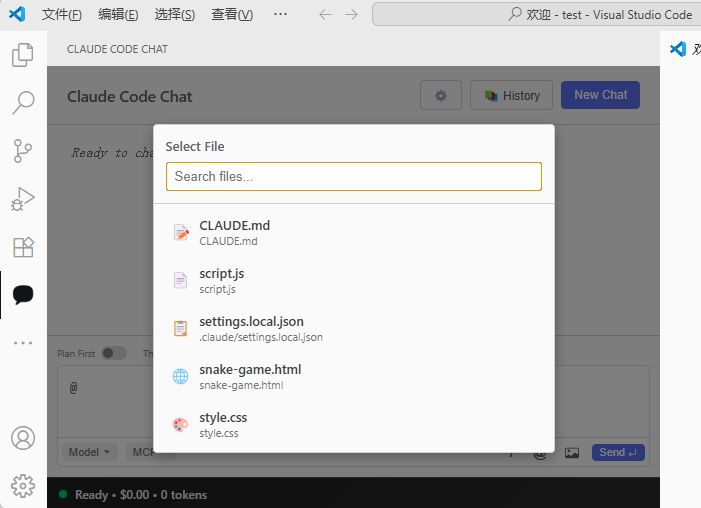The width and height of the screenshot is (701, 508).
Task: Click the chat settings gear button
Action: tap(441, 96)
